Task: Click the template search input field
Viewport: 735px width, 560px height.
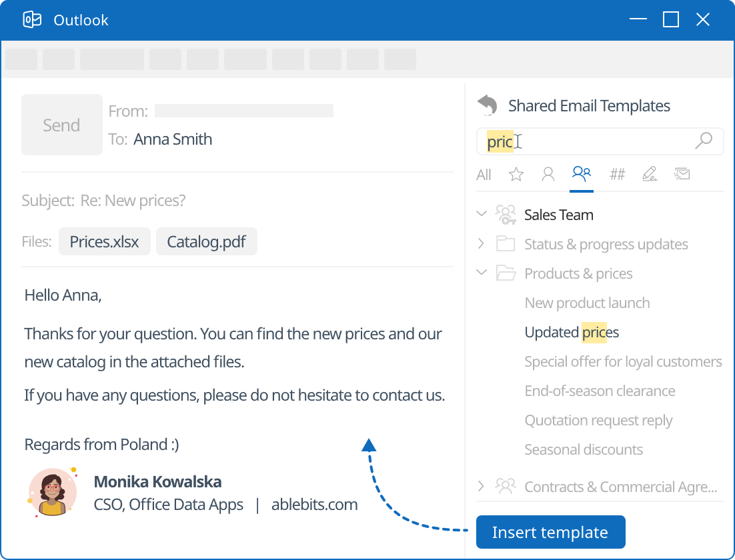Action: pos(587,141)
